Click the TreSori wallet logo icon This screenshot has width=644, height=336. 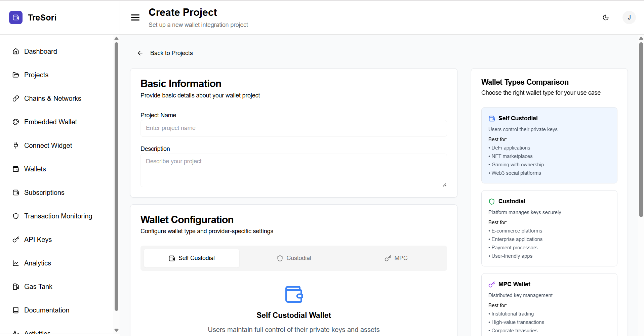(x=16, y=17)
